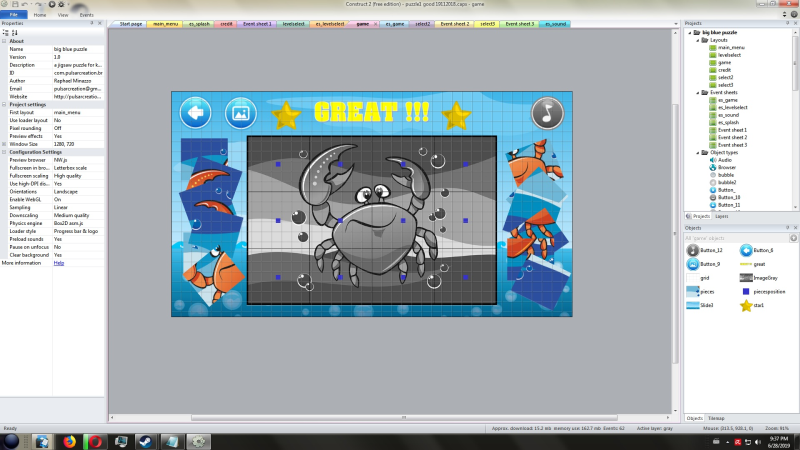Collapse the Layouts folder in Projects
Screen dimensions: 800x450
(x=698, y=40)
